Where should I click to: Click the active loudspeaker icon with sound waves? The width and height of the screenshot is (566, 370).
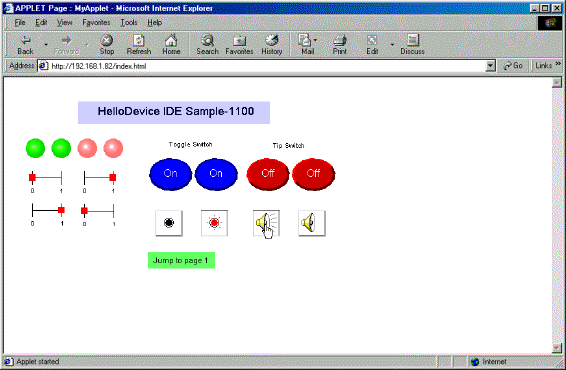[x=266, y=223]
